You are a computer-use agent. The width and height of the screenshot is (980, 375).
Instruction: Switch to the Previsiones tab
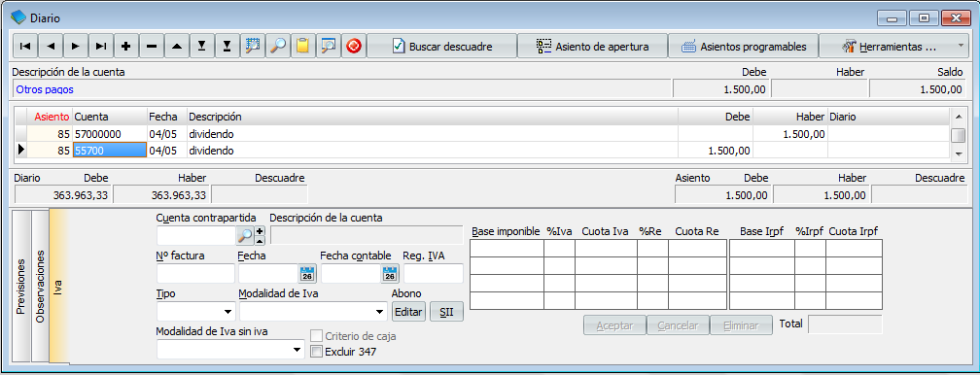[x=20, y=286]
